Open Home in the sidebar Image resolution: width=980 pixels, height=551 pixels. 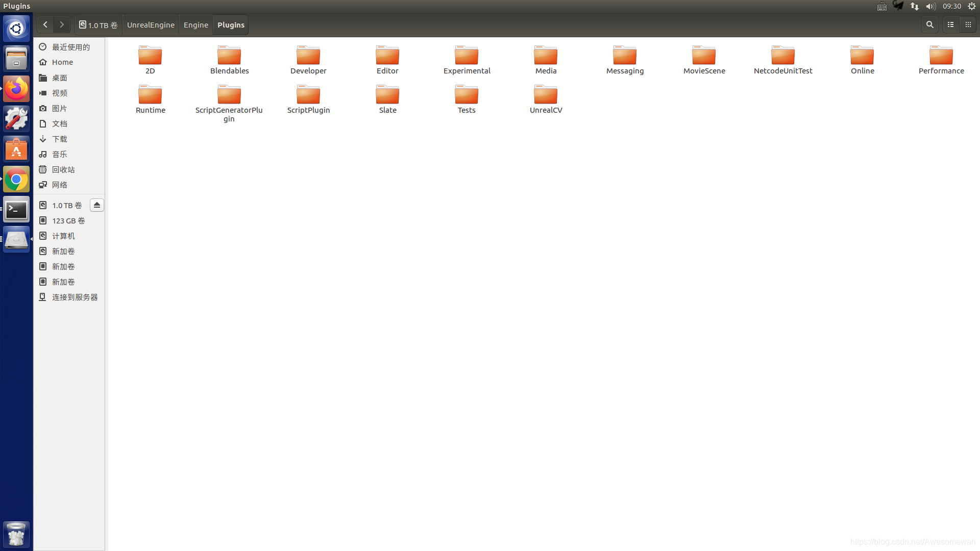(x=62, y=62)
